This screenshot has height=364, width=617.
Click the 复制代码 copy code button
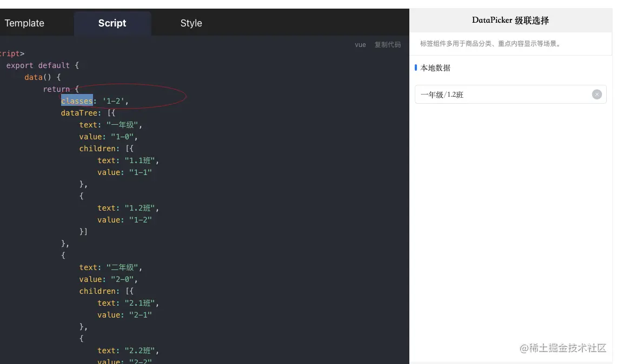click(388, 45)
